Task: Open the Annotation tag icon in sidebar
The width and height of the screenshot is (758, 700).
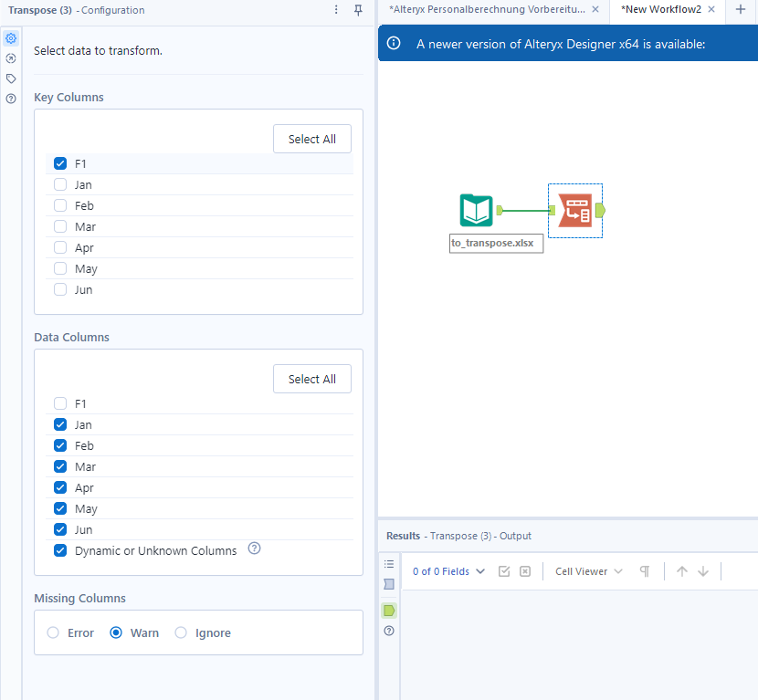Action: [x=11, y=78]
